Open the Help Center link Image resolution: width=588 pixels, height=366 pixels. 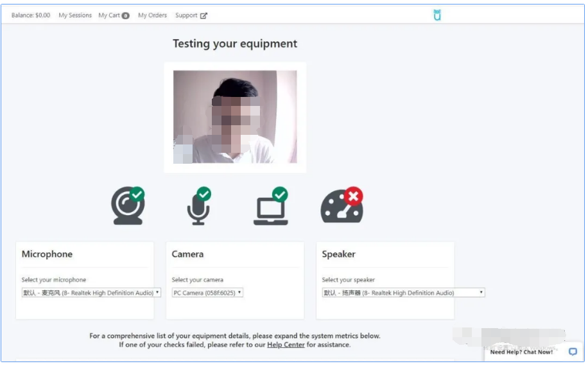coord(286,345)
